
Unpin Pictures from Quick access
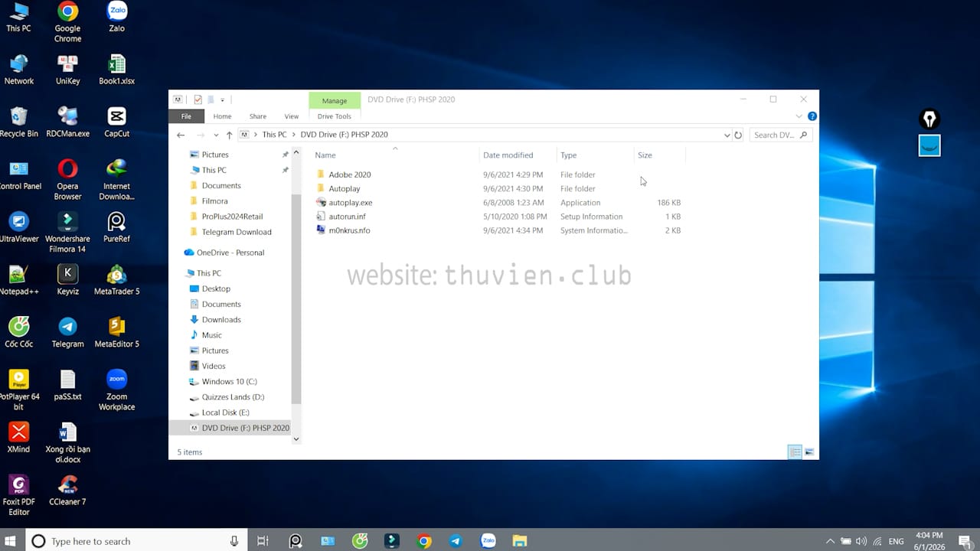pos(285,155)
